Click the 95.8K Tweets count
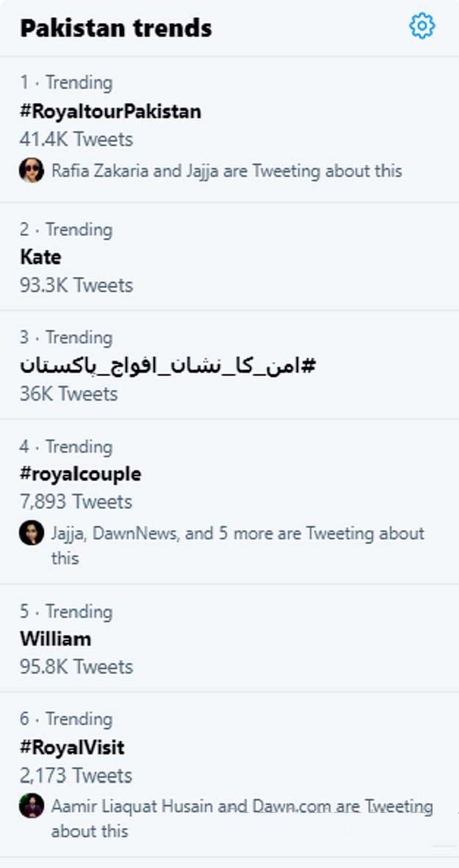The height and width of the screenshot is (868, 459). [x=76, y=666]
